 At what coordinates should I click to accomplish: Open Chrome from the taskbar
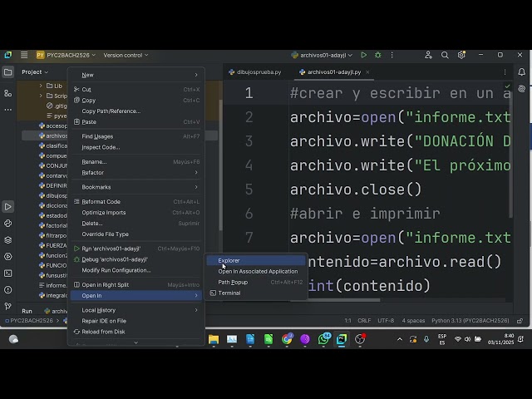click(287, 339)
